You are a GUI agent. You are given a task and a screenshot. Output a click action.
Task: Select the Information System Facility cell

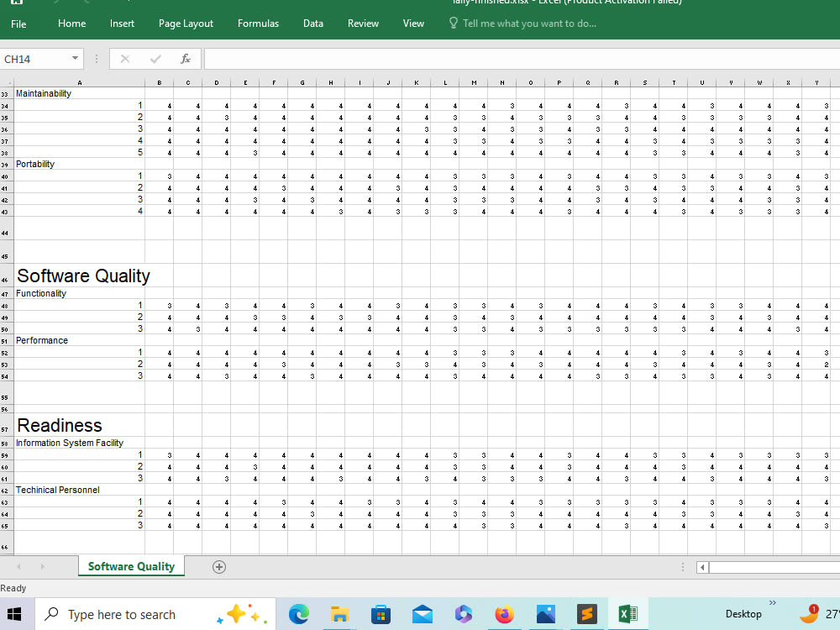click(79, 443)
